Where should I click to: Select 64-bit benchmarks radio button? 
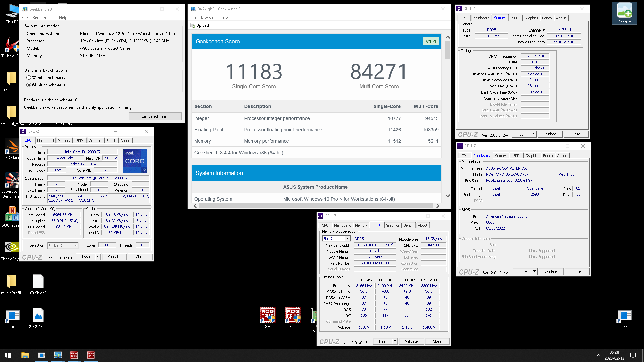(29, 85)
